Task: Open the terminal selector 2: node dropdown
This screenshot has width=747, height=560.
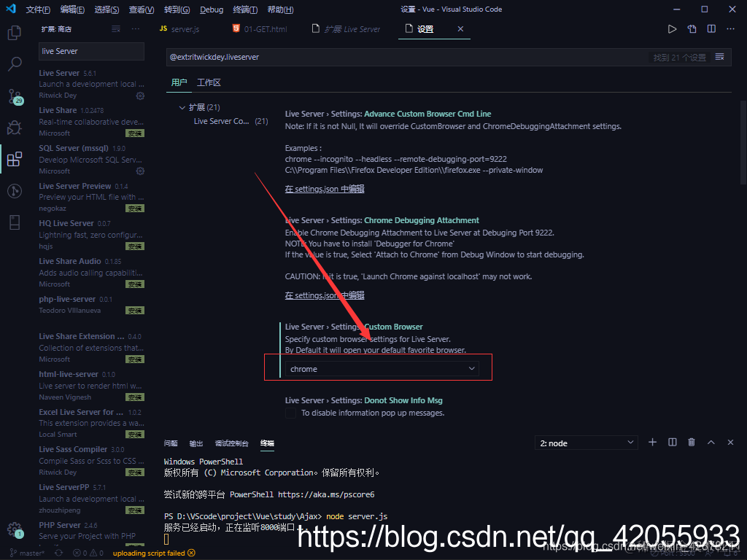Action: click(586, 443)
